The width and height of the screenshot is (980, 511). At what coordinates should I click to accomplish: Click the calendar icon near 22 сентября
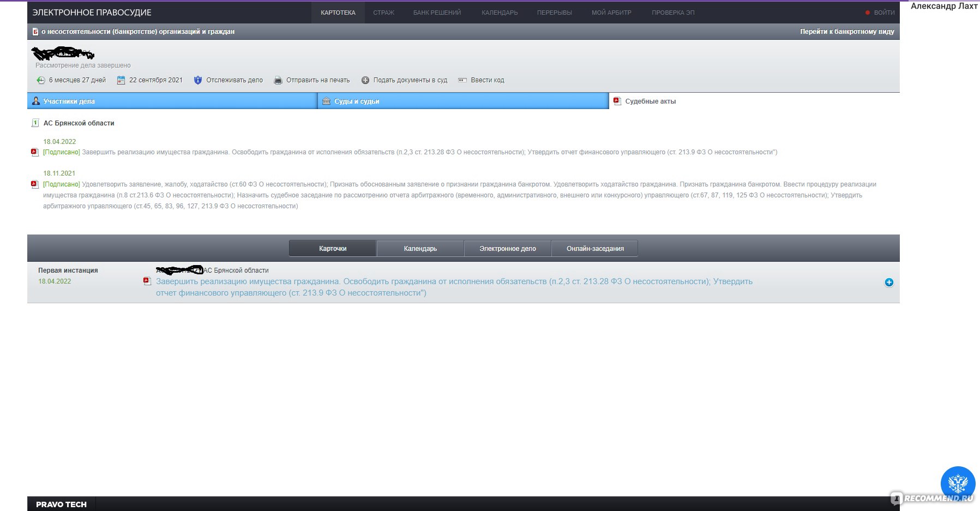coord(121,80)
